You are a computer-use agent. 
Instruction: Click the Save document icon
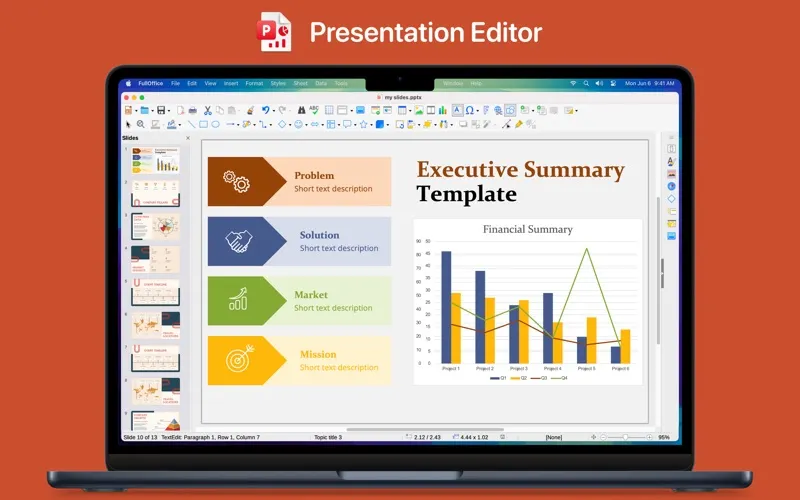click(161, 110)
